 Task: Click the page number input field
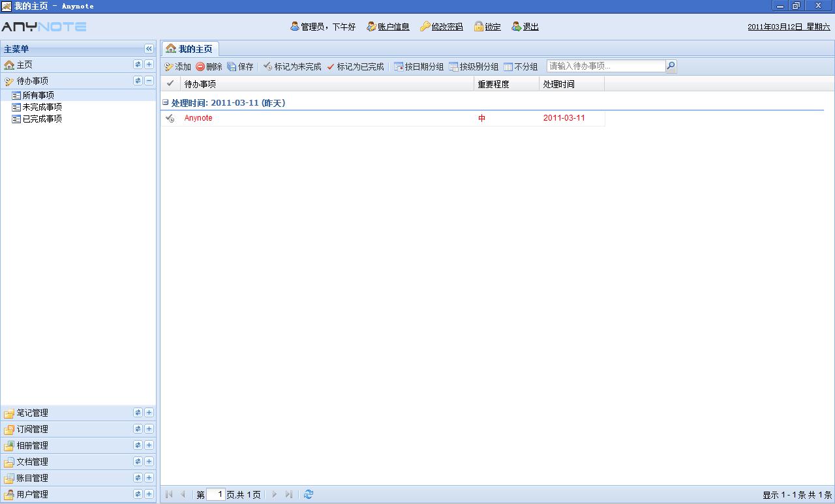216,494
